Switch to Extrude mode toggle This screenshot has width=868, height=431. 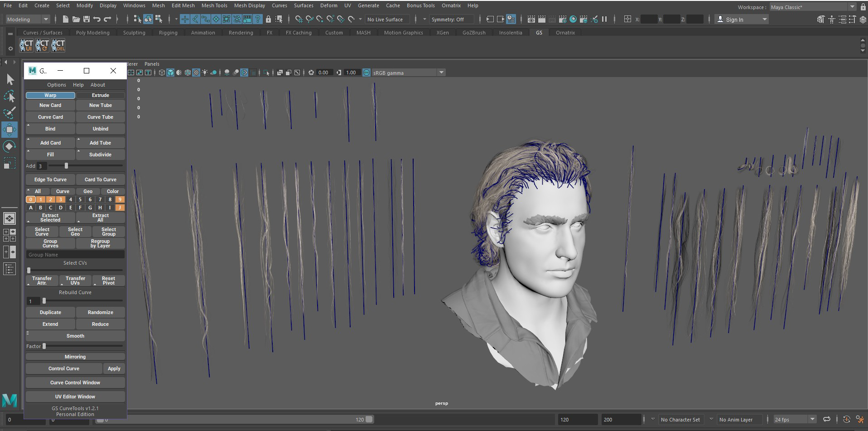(100, 95)
